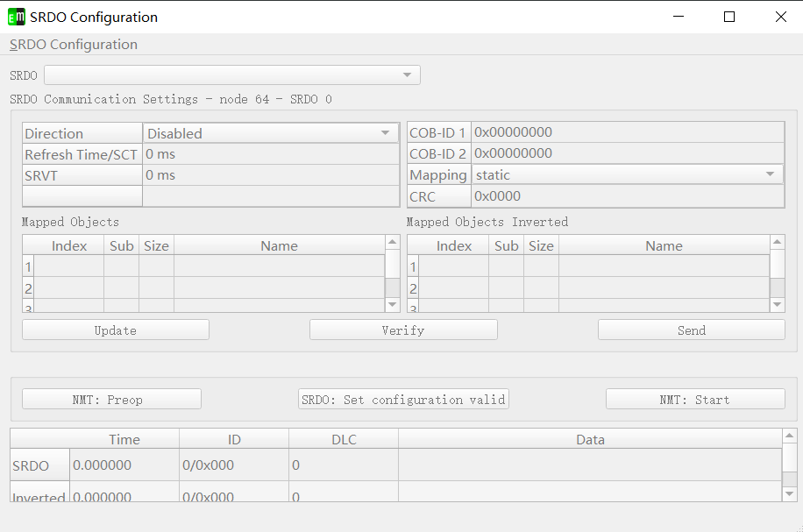Screen dimensions: 803x532
Task: Click Index column header in Mapped Objects Inverted
Action: [454, 245]
